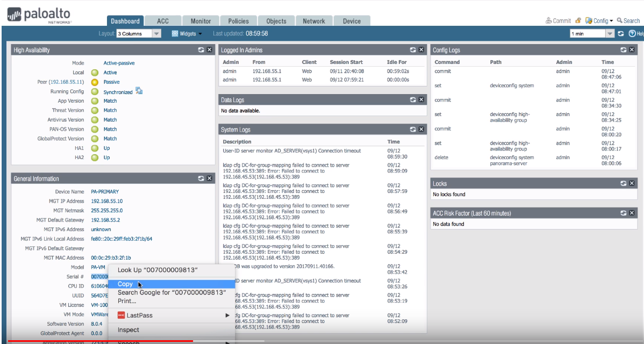This screenshot has height=344, width=644.
Task: Click the dashboard refresh icon beside 1 min
Action: click(x=621, y=33)
